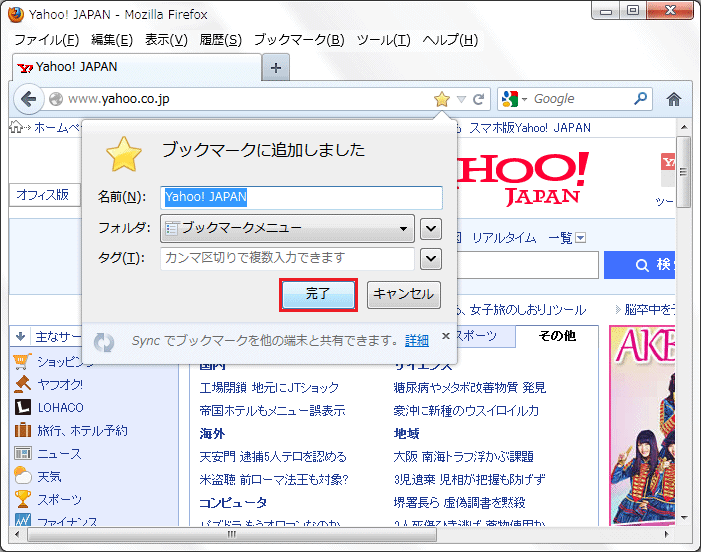701x552 pixels.
Task: Click the back arrow navigation button
Action: (x=29, y=99)
